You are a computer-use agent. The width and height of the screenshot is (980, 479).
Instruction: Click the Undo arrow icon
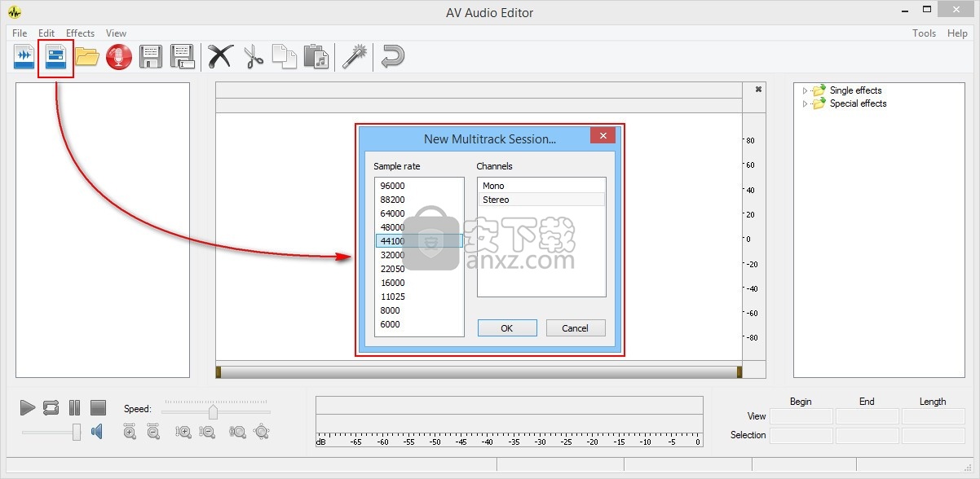393,57
